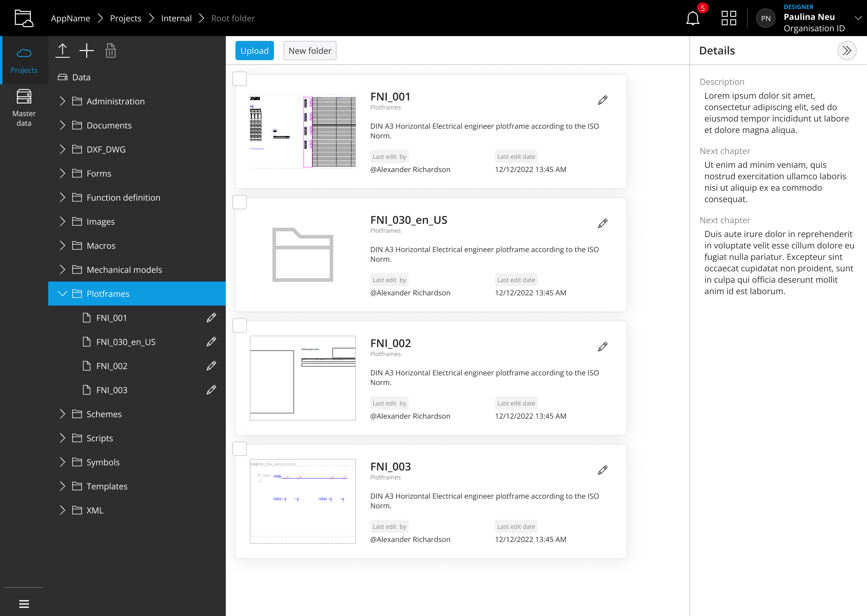Image resolution: width=867 pixels, height=616 pixels.
Task: Select the upload file icon above the tree
Action: tap(62, 51)
